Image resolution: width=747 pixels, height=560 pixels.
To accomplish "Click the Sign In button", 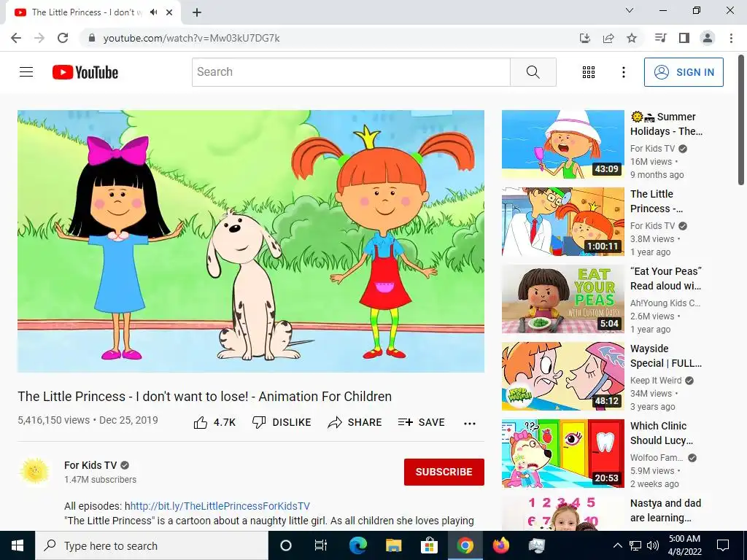I will [x=684, y=72].
